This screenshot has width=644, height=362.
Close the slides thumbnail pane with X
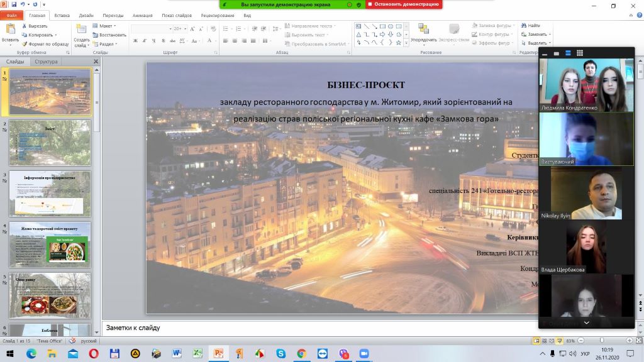pyautogui.click(x=96, y=62)
